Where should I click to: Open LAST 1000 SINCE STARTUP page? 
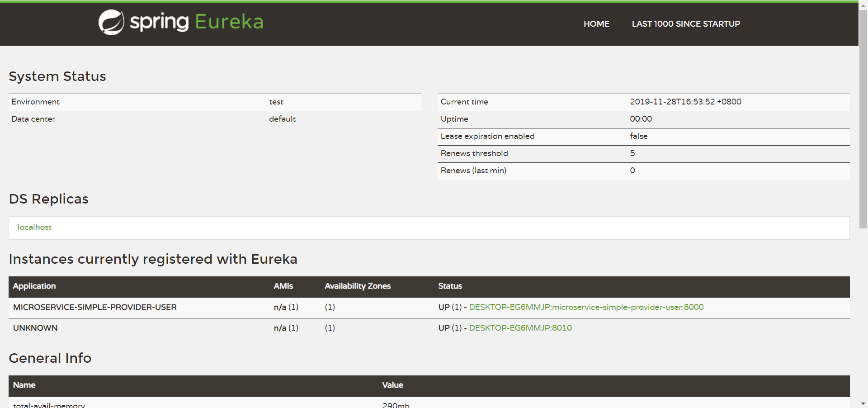tap(686, 24)
